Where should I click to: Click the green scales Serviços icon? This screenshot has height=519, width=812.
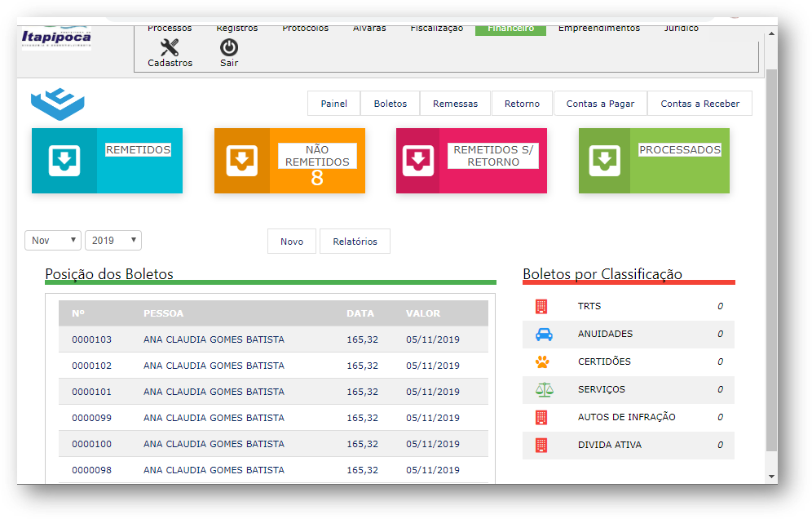coord(543,389)
